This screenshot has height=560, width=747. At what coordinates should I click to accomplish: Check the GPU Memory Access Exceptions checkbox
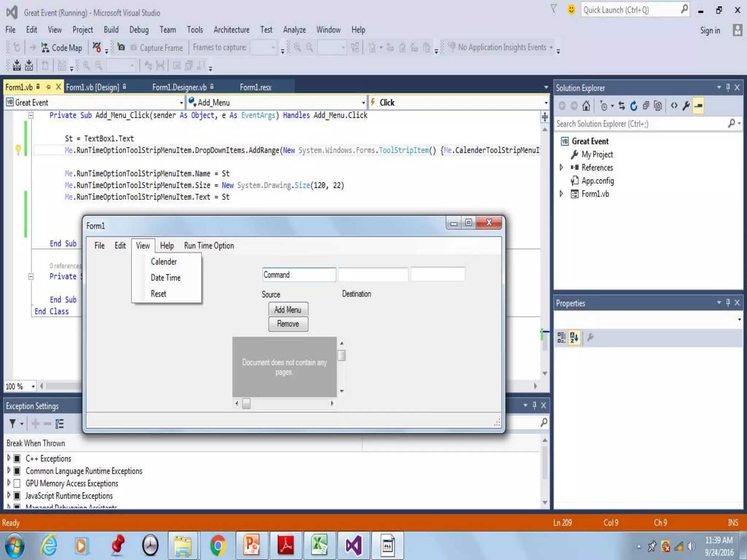[17, 483]
